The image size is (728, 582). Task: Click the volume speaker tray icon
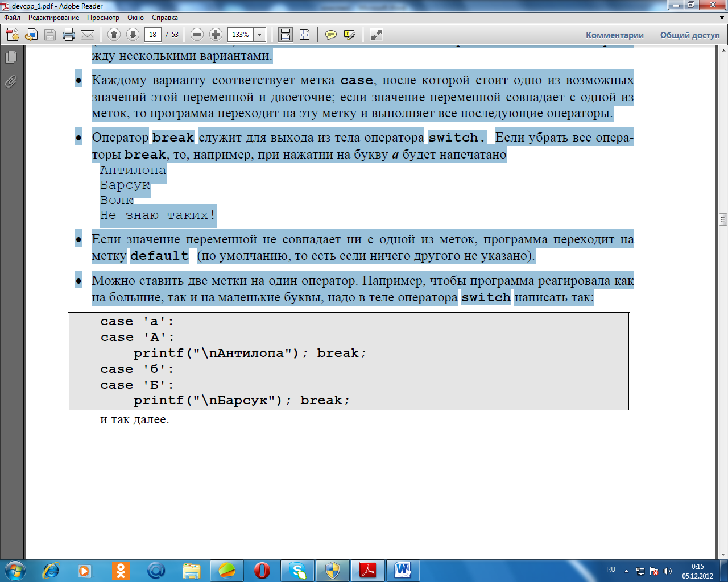(x=668, y=571)
